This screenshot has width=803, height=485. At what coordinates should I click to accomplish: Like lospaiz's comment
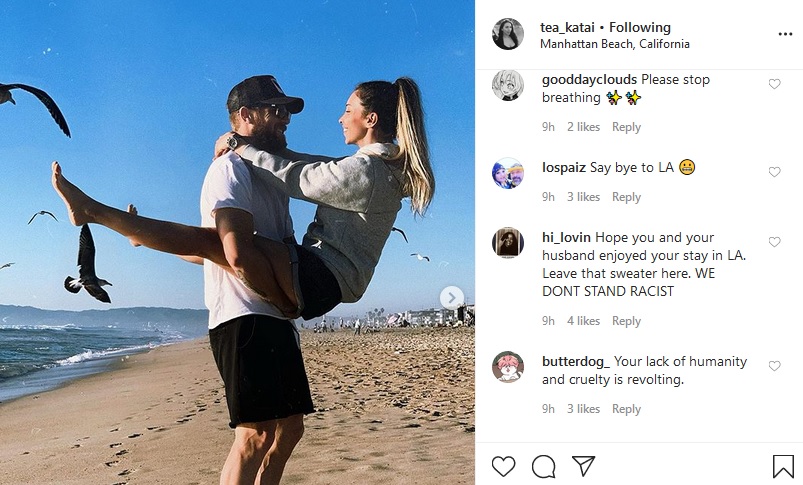(x=774, y=172)
